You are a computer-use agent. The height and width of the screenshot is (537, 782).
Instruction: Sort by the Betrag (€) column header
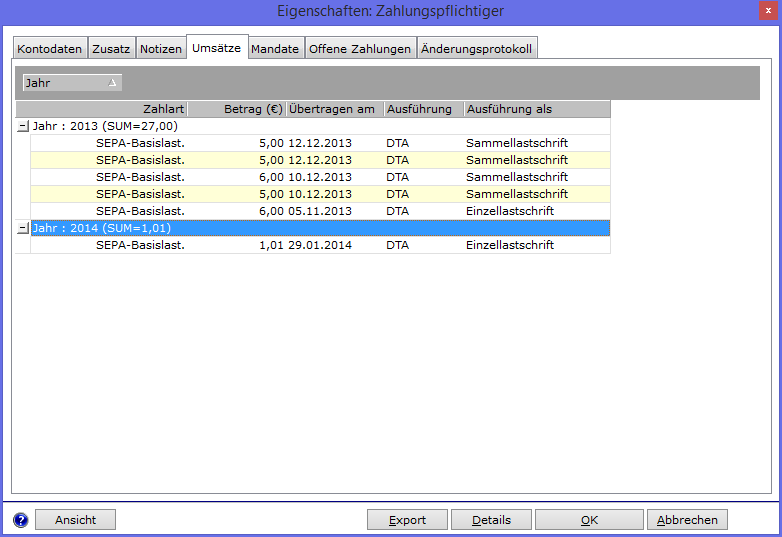[236, 109]
